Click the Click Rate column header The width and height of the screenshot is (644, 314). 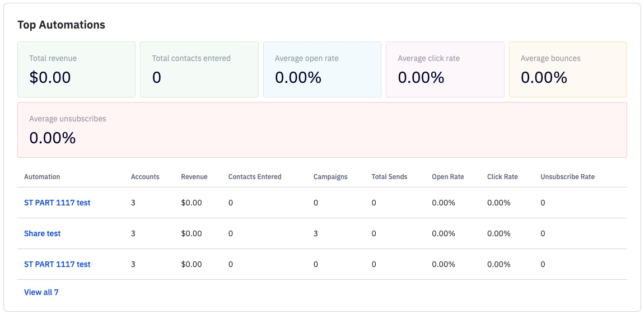point(502,177)
